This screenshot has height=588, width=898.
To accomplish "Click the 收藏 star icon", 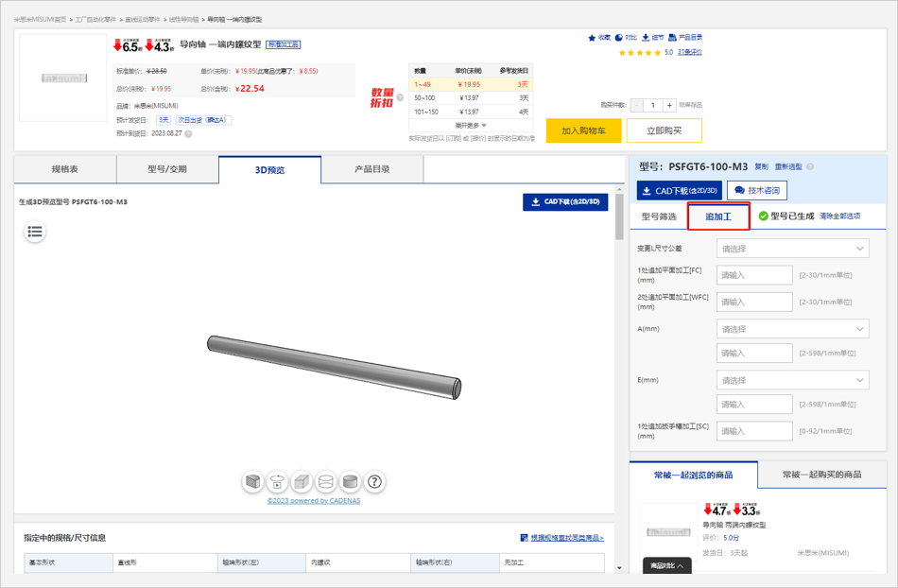I will [593, 38].
